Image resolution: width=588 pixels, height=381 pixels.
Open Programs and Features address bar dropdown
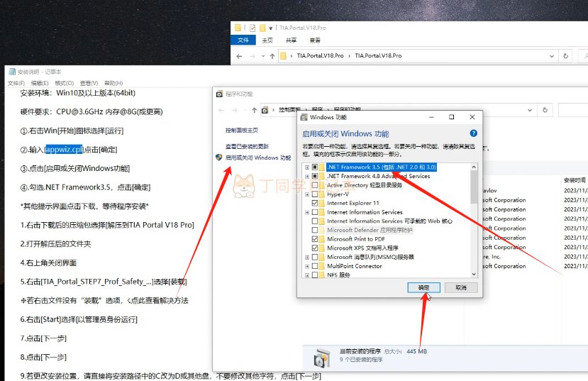530,110
